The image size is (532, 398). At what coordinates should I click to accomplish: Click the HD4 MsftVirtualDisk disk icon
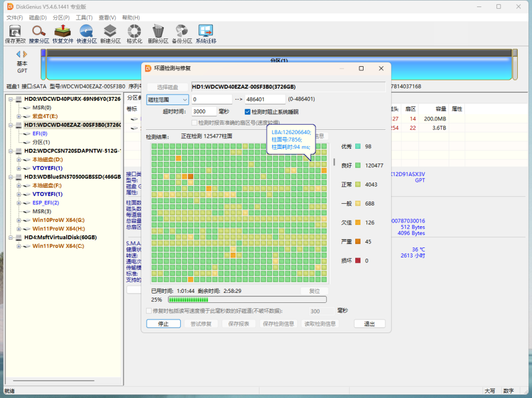[20, 237]
